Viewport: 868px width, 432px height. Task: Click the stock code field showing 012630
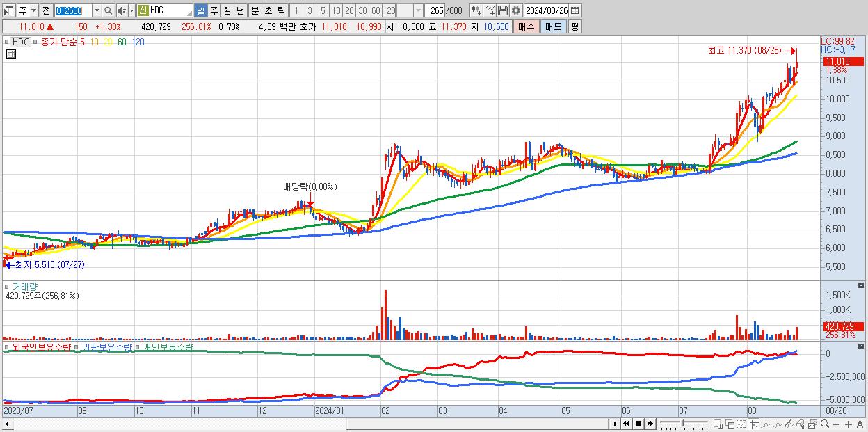[x=72, y=10]
